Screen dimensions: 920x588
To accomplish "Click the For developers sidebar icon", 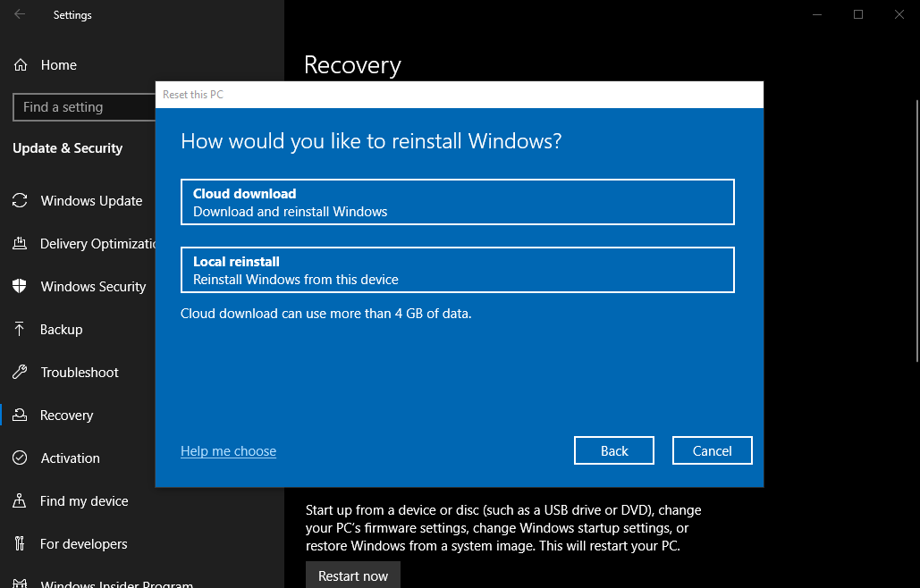I will (20, 544).
